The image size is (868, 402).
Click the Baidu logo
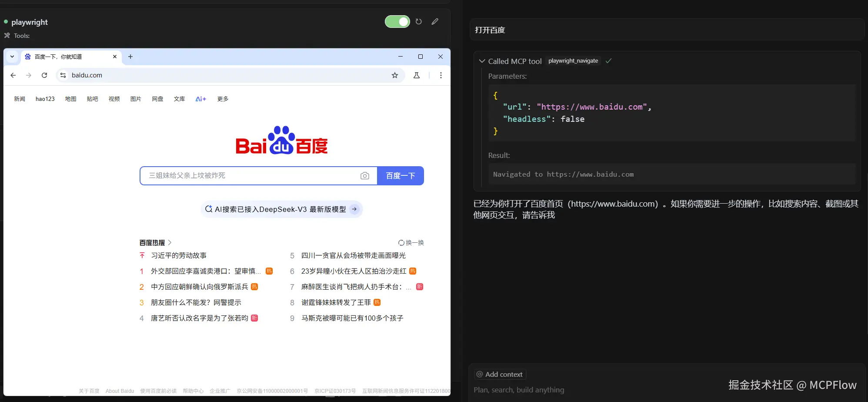282,140
